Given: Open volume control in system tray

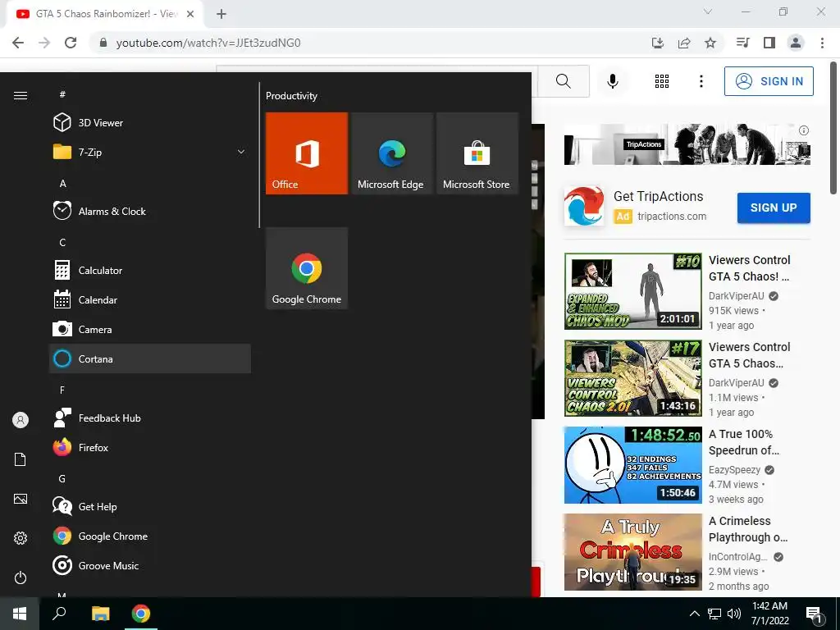Looking at the screenshot, I should pyautogui.click(x=734, y=614).
